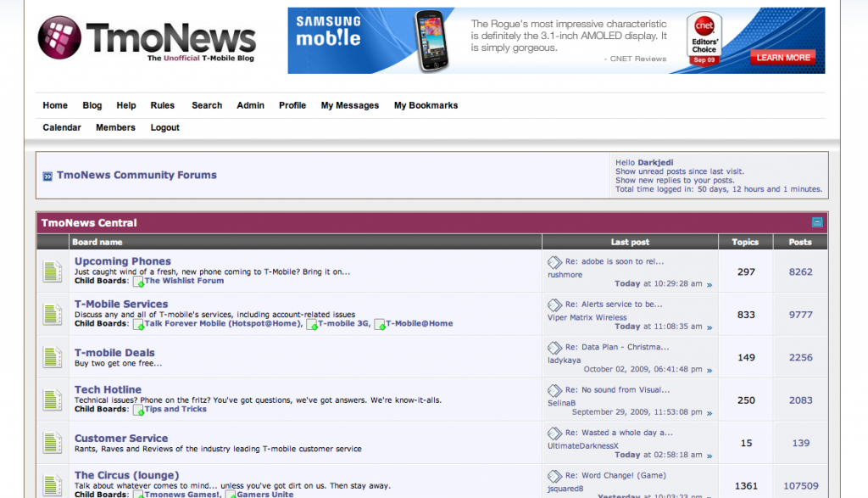Open the Samsung Mobile banner ad
Image resolution: width=868 pixels, height=498 pixels.
(556, 41)
